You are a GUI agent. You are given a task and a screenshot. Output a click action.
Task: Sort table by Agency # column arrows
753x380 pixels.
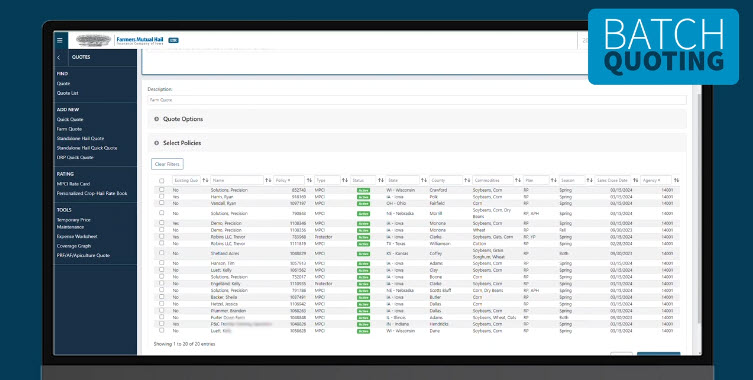pyautogui.click(x=676, y=180)
